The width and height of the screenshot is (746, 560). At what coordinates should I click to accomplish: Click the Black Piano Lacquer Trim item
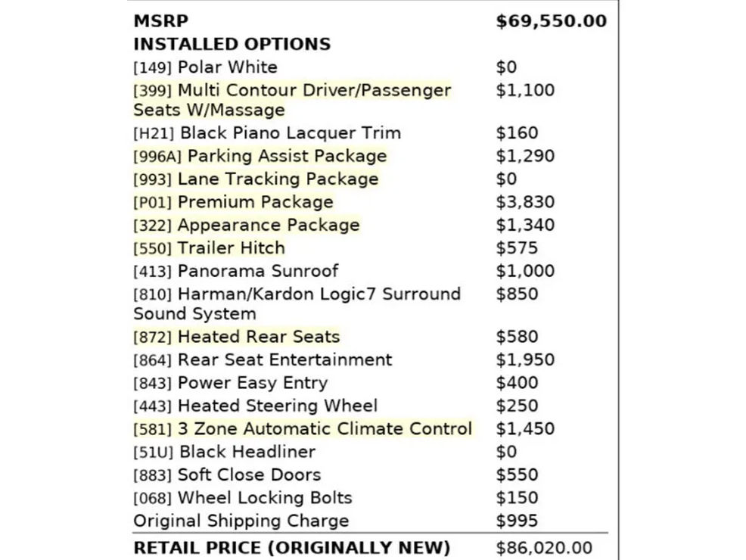click(x=267, y=132)
